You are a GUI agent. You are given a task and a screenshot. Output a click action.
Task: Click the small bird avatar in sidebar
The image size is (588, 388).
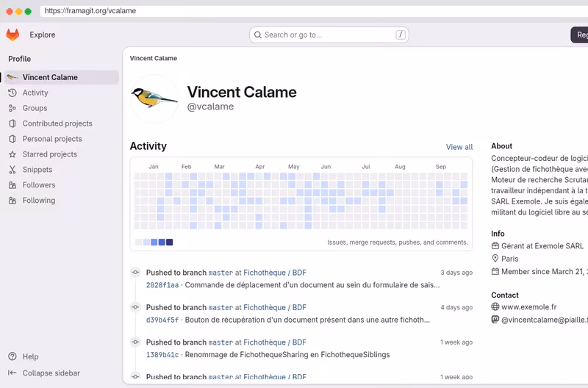pyautogui.click(x=12, y=77)
